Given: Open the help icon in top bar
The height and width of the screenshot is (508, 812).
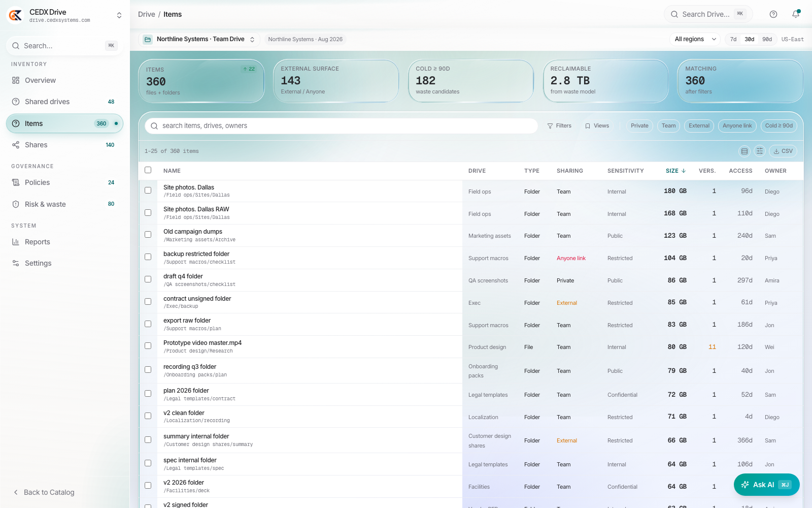Looking at the screenshot, I should click(773, 14).
